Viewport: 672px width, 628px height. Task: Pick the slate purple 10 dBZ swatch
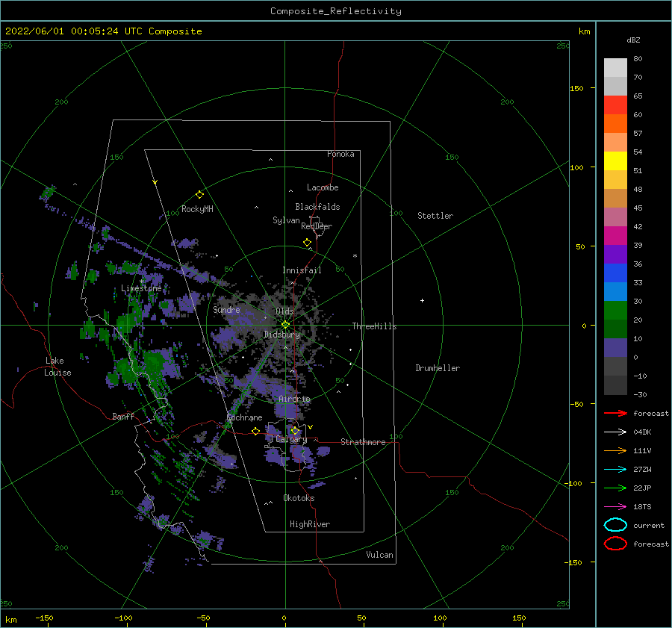[x=615, y=347]
